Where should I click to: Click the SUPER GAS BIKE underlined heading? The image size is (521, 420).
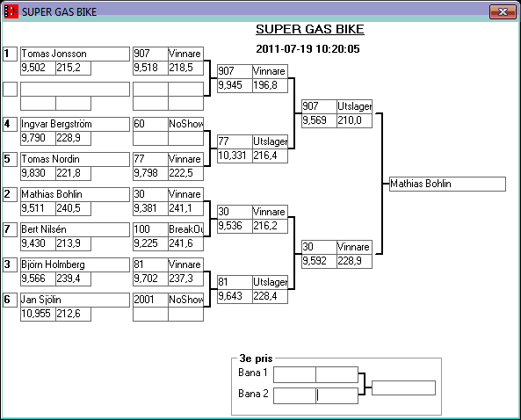pyautogui.click(x=310, y=29)
